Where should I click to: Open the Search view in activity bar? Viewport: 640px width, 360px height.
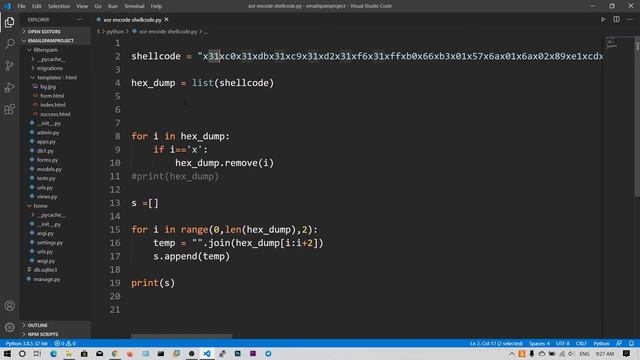point(9,43)
